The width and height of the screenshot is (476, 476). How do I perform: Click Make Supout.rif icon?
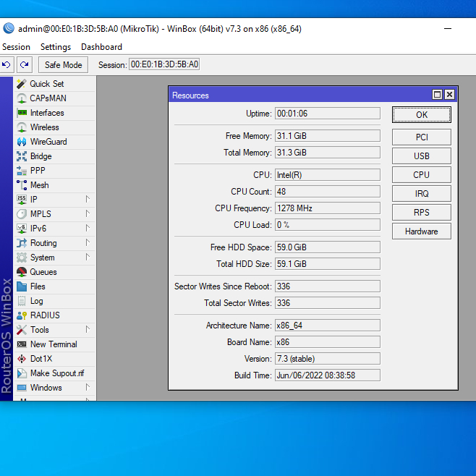22,373
